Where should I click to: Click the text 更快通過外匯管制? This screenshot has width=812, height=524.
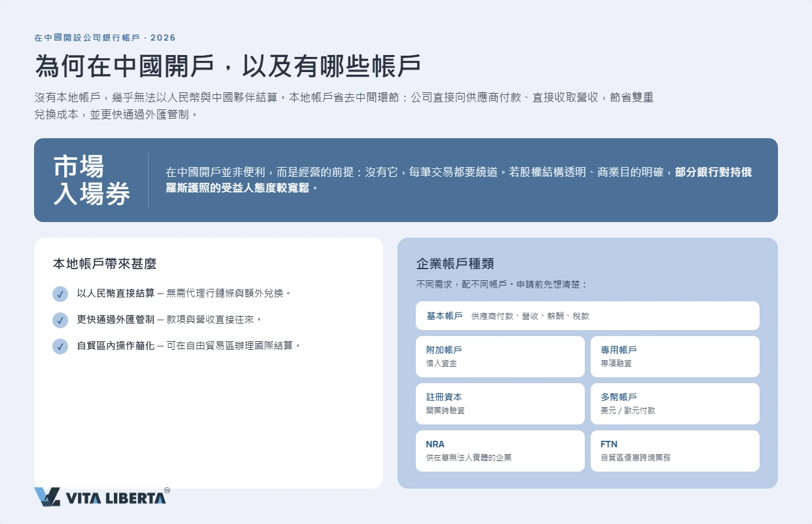click(x=116, y=320)
